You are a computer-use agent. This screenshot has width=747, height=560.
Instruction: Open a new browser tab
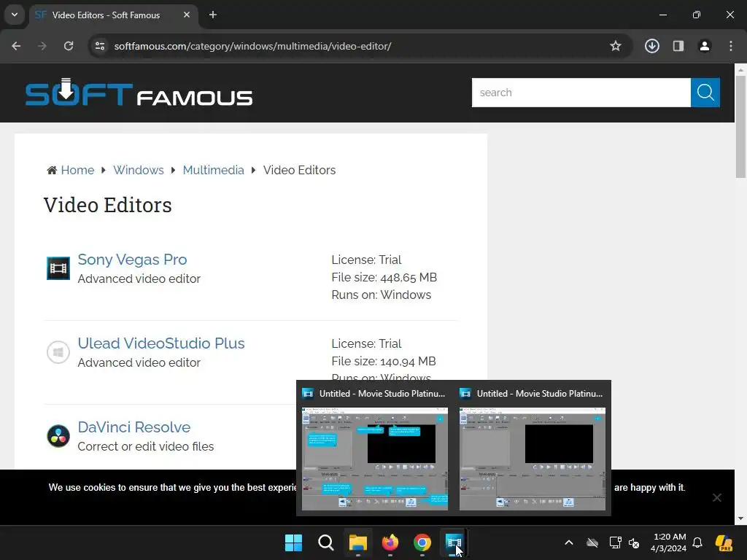coord(213,15)
